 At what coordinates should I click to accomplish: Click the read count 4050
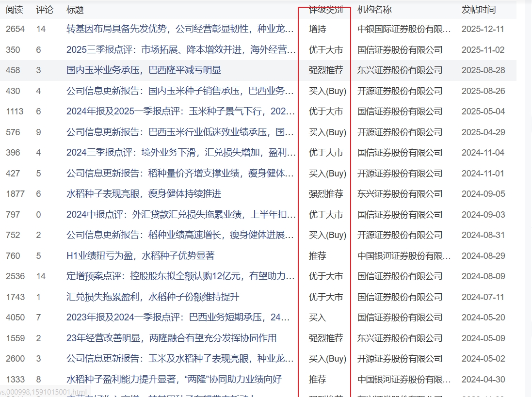[15, 318]
